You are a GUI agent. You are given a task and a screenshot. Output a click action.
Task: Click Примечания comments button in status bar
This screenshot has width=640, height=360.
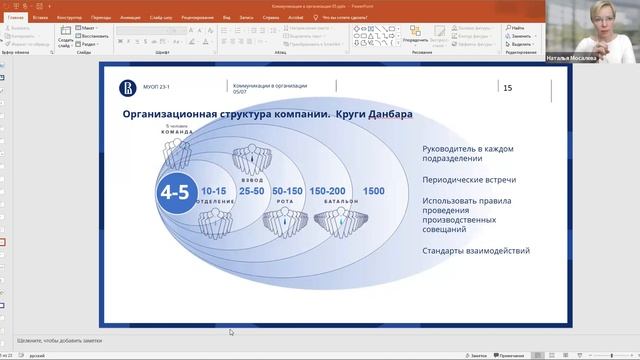[509, 356]
